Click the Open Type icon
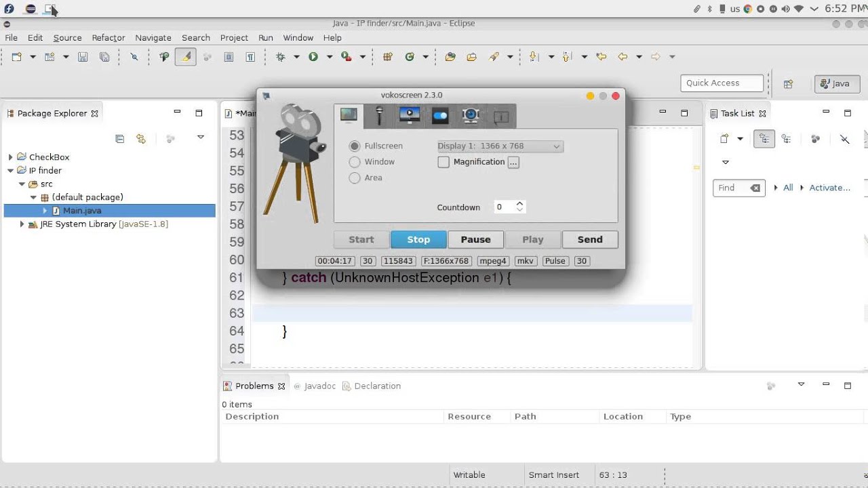This screenshot has height=488, width=868. tap(450, 57)
